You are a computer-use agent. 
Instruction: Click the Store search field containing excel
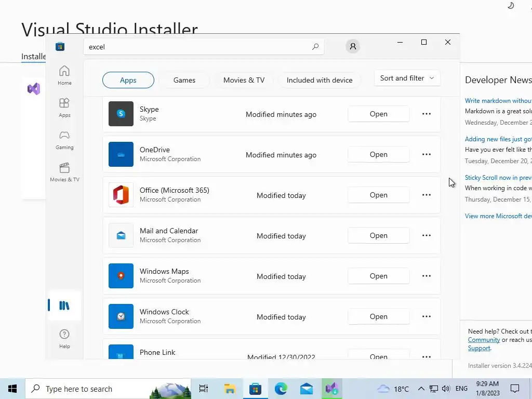coord(204,46)
